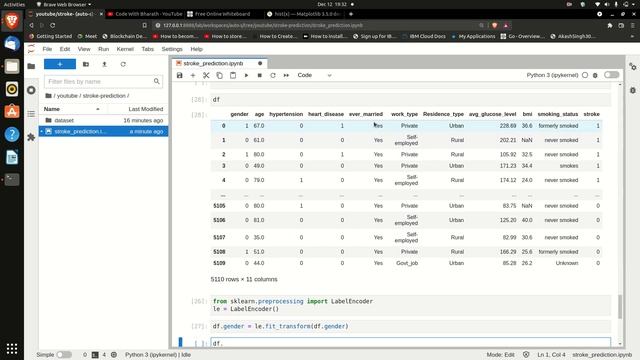640x360 pixels.
Task: Open the extension manager puzzle icon
Action: 31,137
